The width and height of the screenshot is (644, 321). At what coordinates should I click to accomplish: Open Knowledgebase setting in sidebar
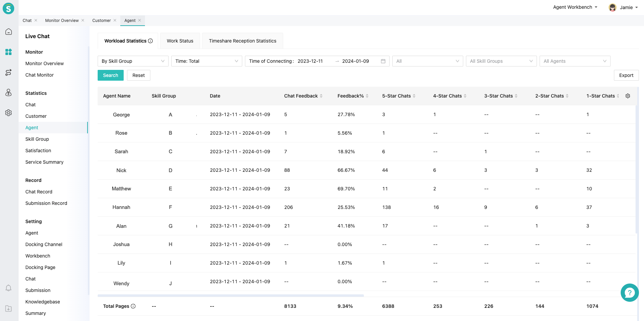pyautogui.click(x=43, y=302)
